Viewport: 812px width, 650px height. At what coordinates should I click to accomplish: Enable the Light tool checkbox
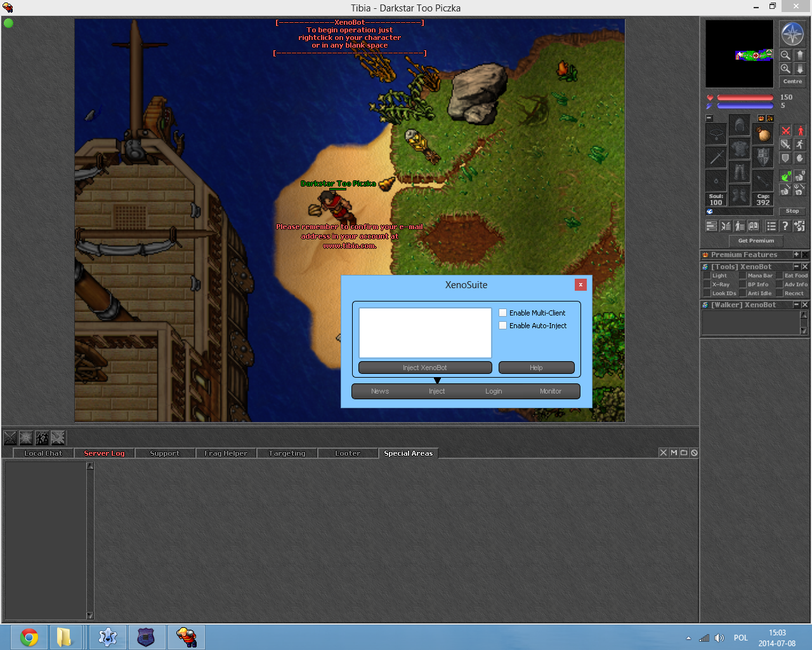(x=707, y=275)
